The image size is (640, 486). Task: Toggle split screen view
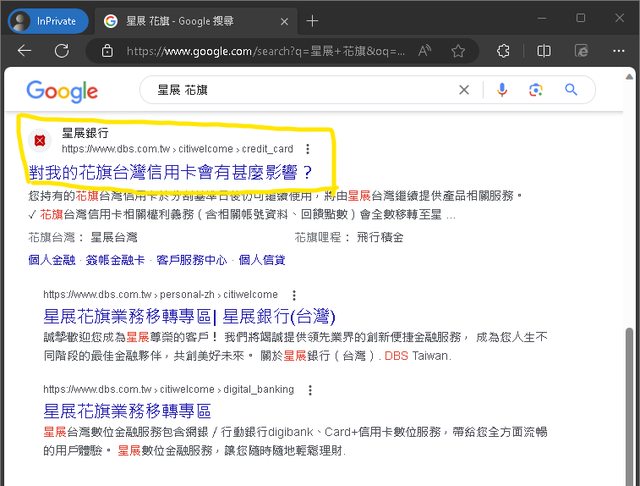[544, 51]
